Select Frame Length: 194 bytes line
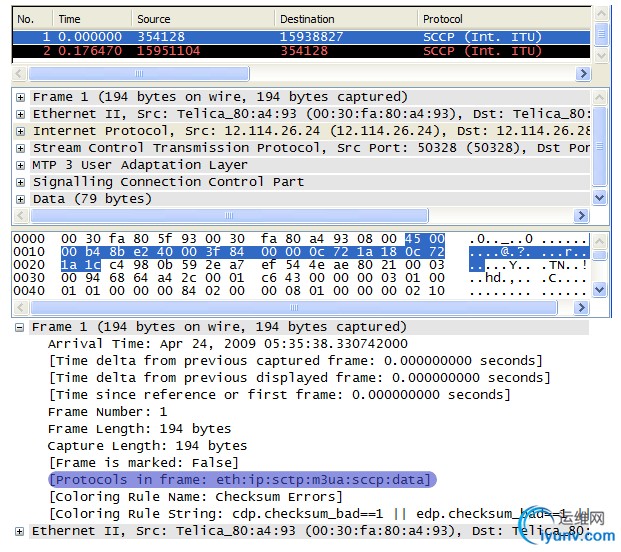The height and width of the screenshot is (552, 621). pyautogui.click(x=139, y=429)
